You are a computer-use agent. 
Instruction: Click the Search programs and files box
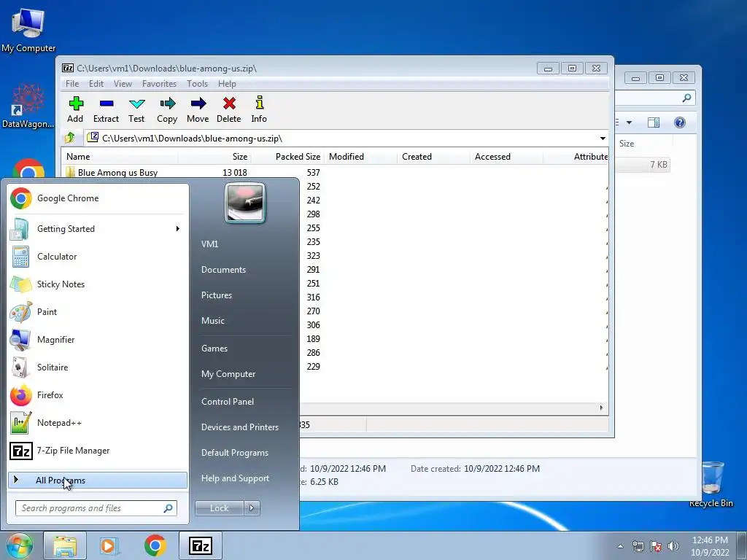tap(96, 508)
